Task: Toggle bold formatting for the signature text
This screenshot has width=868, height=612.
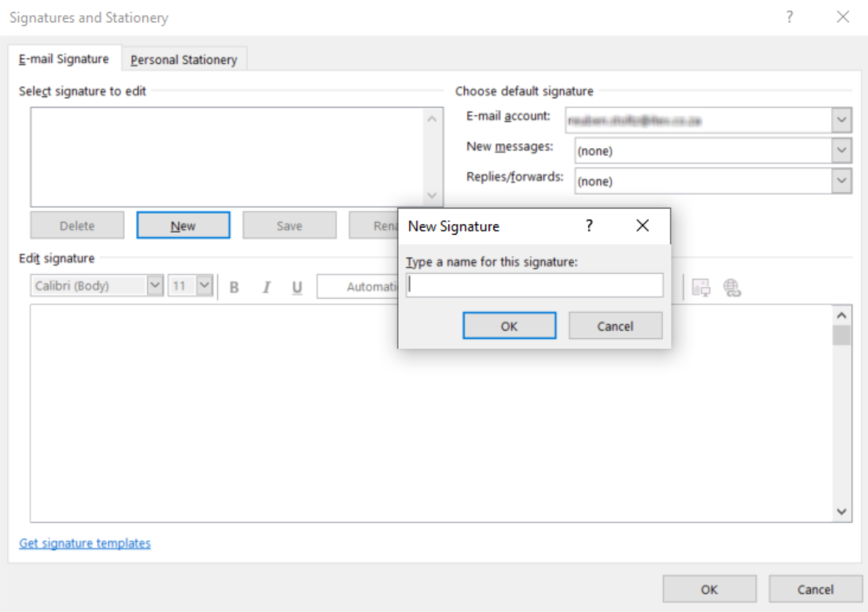Action: 233,286
